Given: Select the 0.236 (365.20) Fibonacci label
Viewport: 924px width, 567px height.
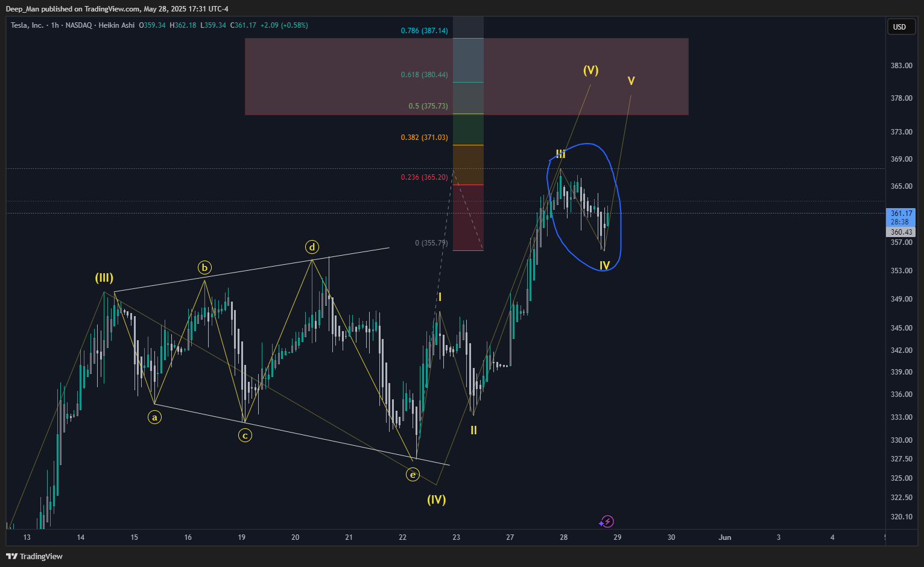Looking at the screenshot, I should click(425, 177).
